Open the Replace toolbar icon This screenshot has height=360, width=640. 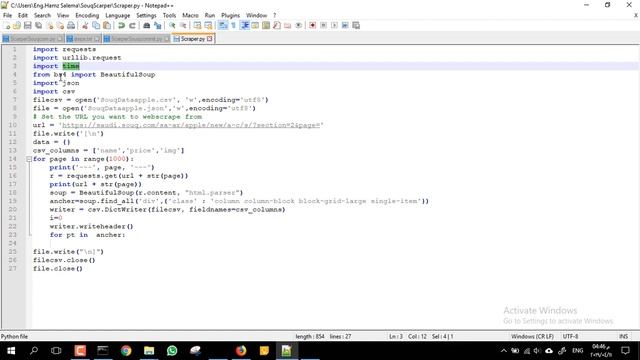157,25
